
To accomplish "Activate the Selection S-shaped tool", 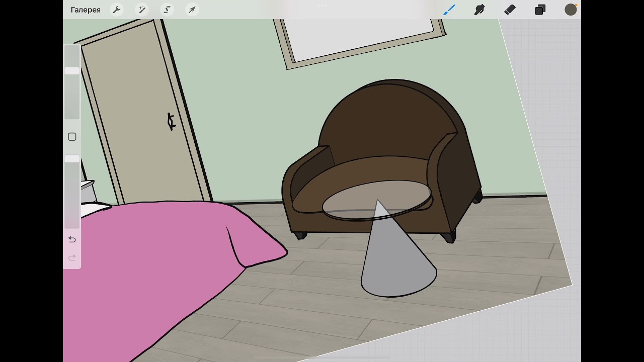I will (x=167, y=10).
